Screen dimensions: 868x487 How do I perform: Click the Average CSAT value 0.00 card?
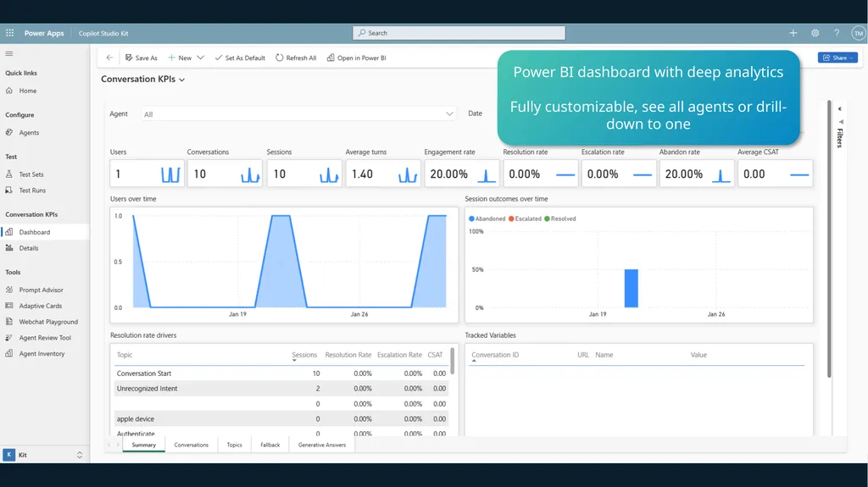pyautogui.click(x=775, y=174)
